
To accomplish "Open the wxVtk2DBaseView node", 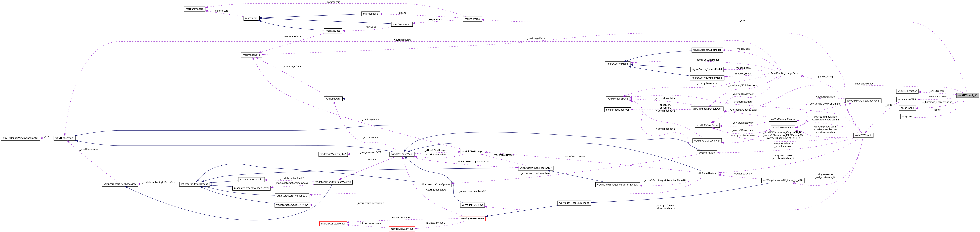I will [402, 154].
